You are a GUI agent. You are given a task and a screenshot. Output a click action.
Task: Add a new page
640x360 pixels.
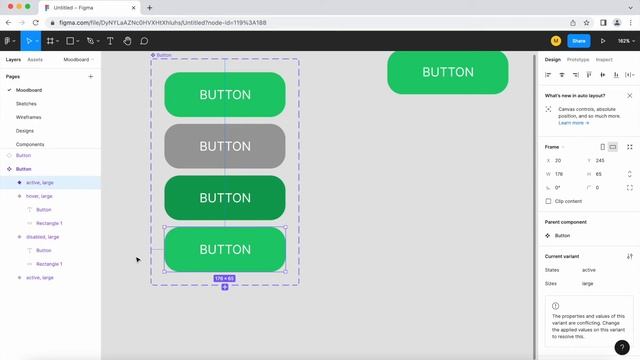91,76
